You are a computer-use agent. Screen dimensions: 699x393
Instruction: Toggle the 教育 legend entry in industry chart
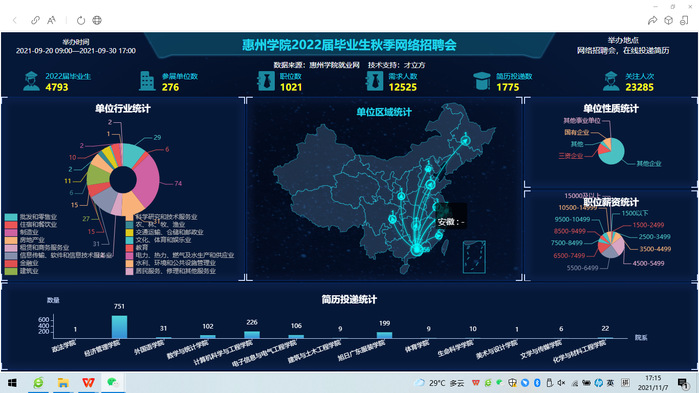tap(137, 247)
